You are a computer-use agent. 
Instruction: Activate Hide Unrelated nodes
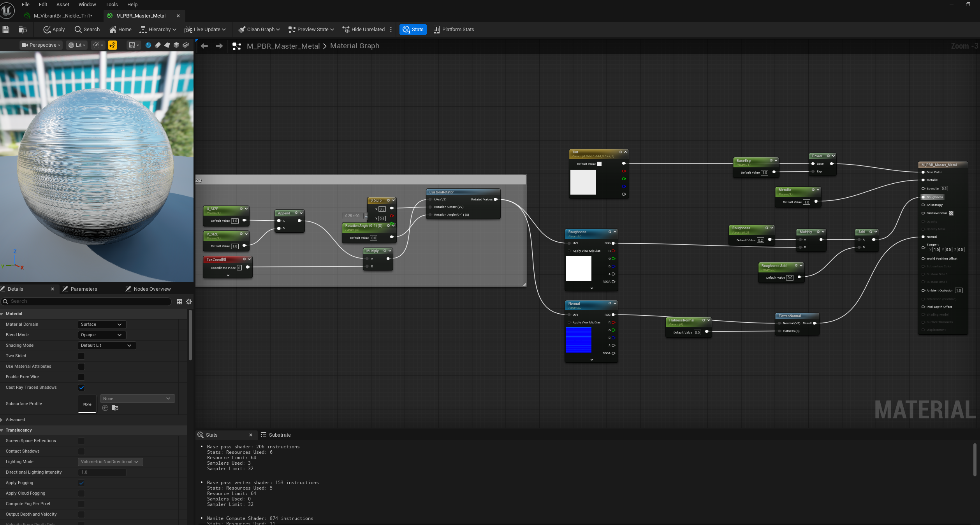point(364,29)
